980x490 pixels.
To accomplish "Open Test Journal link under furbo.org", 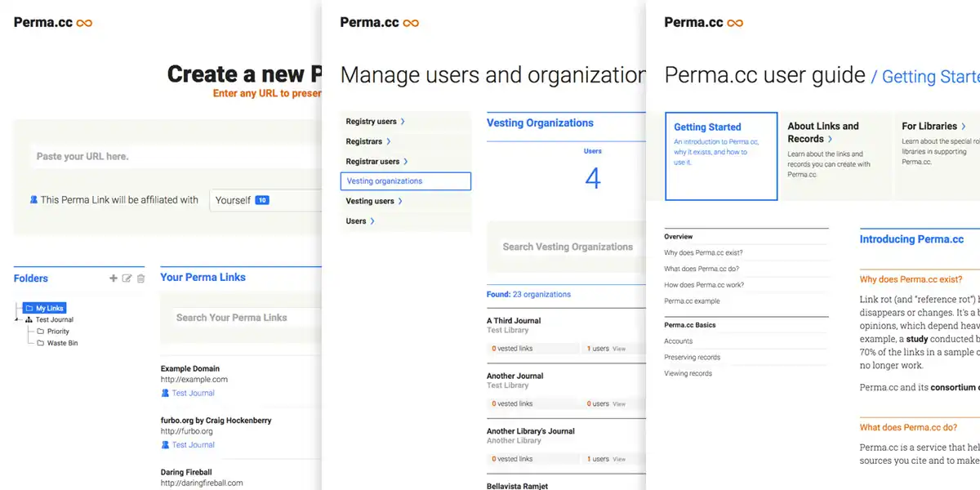I will (194, 445).
